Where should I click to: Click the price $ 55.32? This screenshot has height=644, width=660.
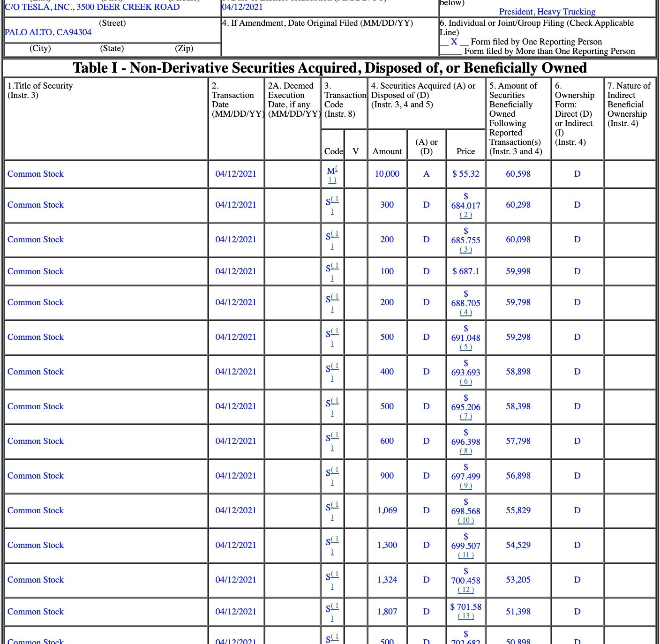click(x=465, y=174)
